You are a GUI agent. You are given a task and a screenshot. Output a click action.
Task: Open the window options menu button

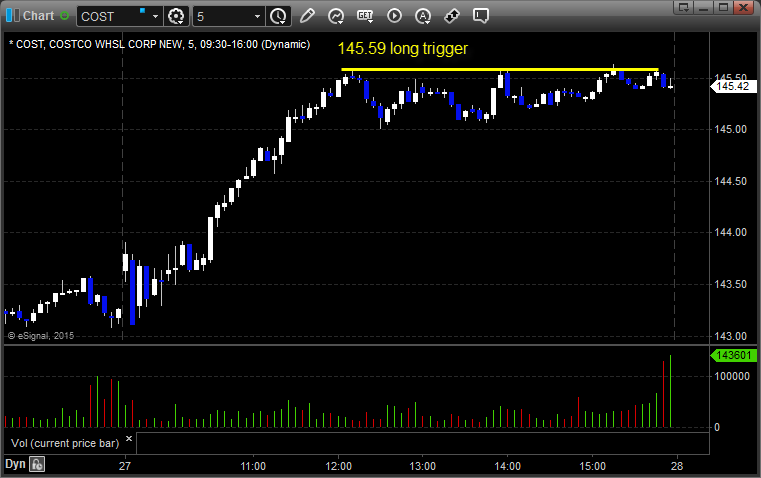point(683,7)
